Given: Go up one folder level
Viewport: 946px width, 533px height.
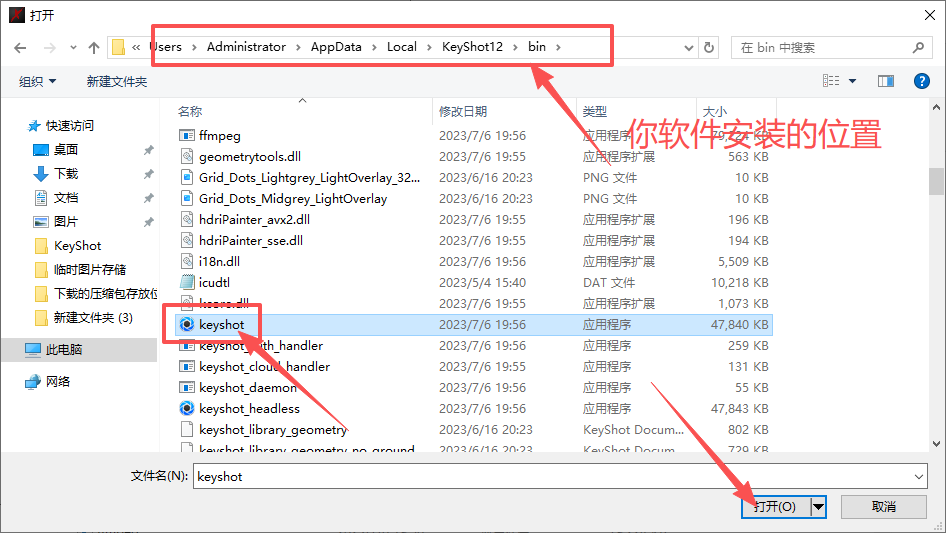Looking at the screenshot, I should [x=94, y=48].
